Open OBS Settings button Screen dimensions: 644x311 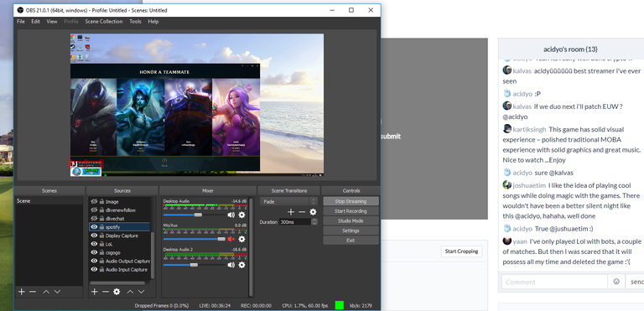[351, 231]
